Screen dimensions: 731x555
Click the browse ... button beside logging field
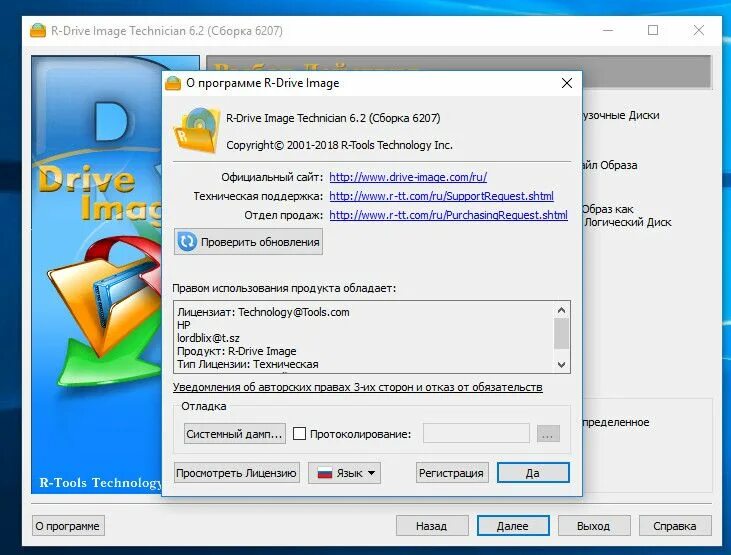pyautogui.click(x=548, y=434)
